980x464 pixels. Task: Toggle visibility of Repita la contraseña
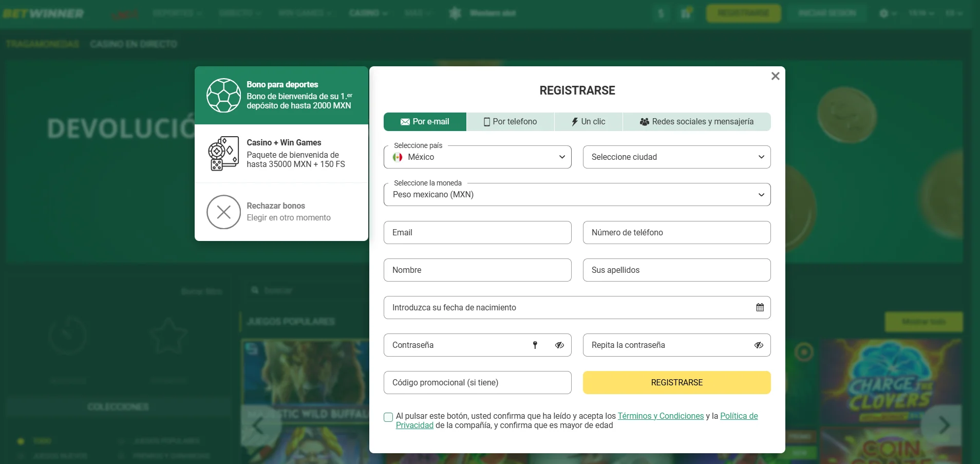point(759,345)
